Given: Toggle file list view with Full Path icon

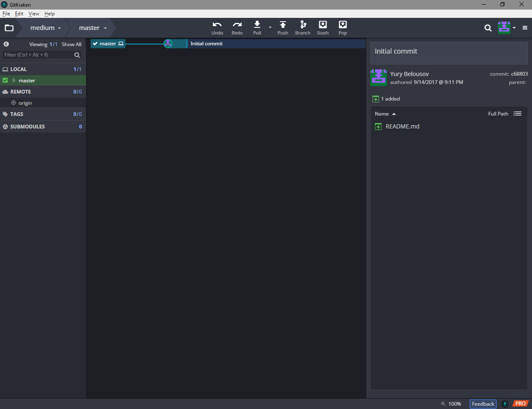Looking at the screenshot, I should click(517, 113).
